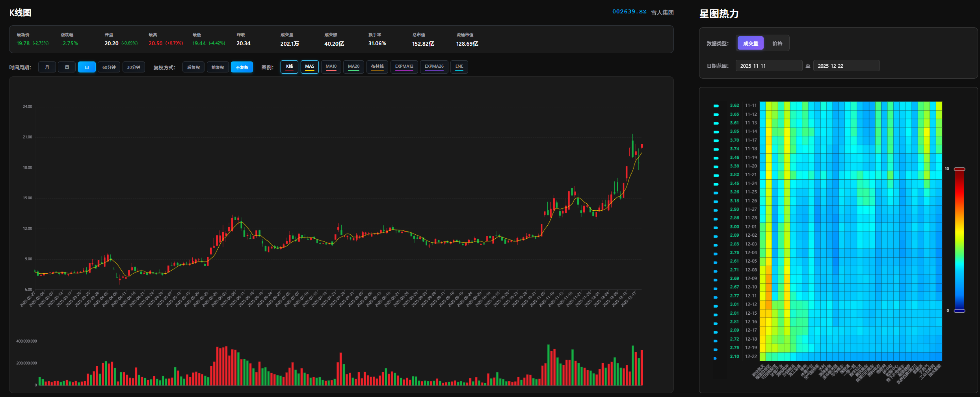Select 后复权 adjustment mode
This screenshot has width=980, height=397.
point(193,67)
